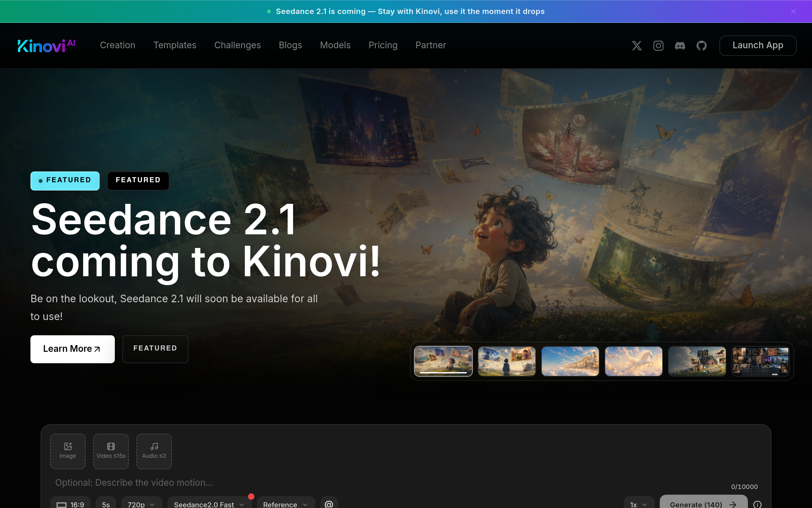
Task: Expand the Reference mode dropdown
Action: tap(286, 504)
